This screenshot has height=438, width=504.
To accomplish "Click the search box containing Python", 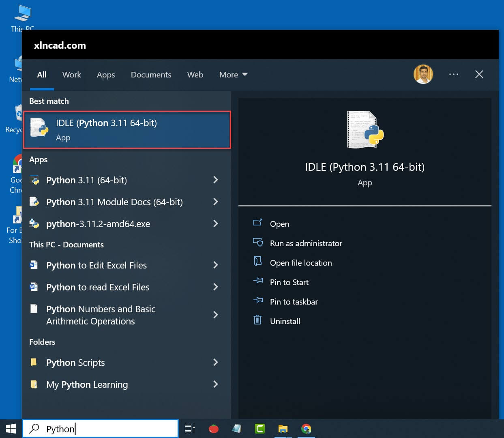I will coord(105,429).
